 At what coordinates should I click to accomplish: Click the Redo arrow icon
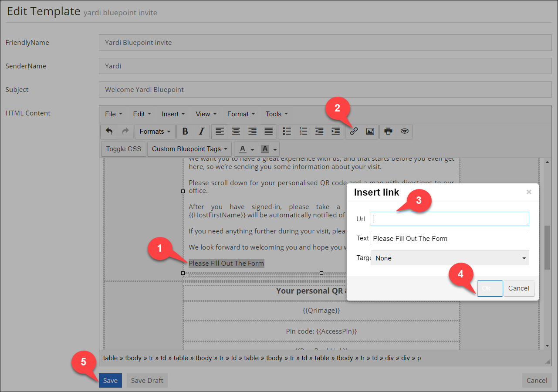click(125, 131)
